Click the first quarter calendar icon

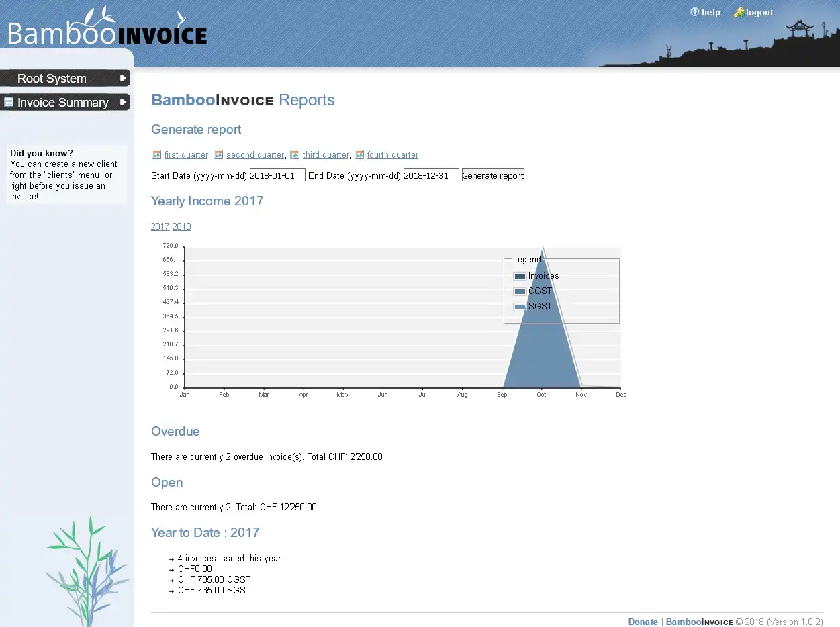(156, 154)
